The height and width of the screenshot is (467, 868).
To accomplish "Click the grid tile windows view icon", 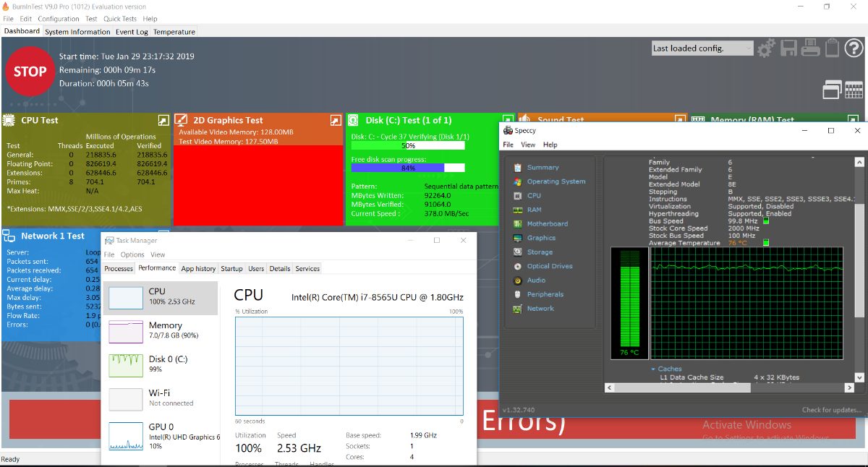I will pos(854,90).
